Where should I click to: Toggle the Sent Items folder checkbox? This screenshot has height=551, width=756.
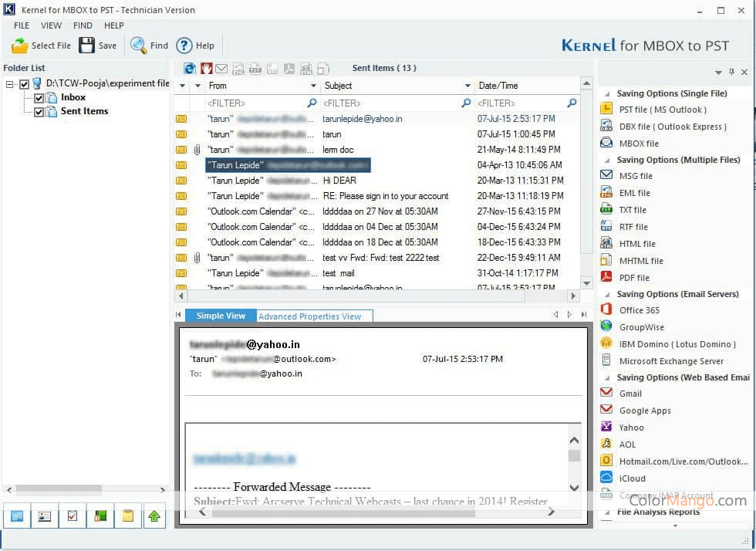pyautogui.click(x=39, y=112)
